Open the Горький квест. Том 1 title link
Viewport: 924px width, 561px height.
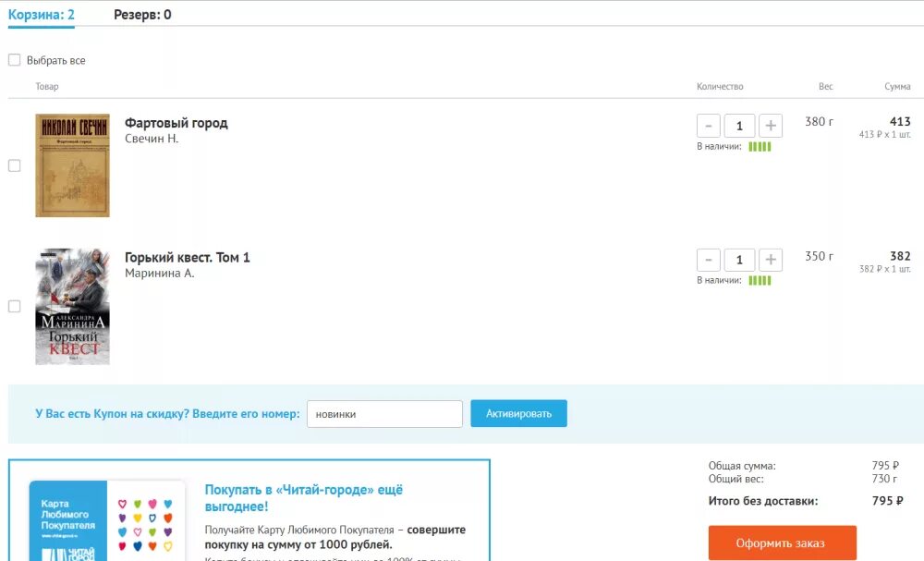click(188, 258)
